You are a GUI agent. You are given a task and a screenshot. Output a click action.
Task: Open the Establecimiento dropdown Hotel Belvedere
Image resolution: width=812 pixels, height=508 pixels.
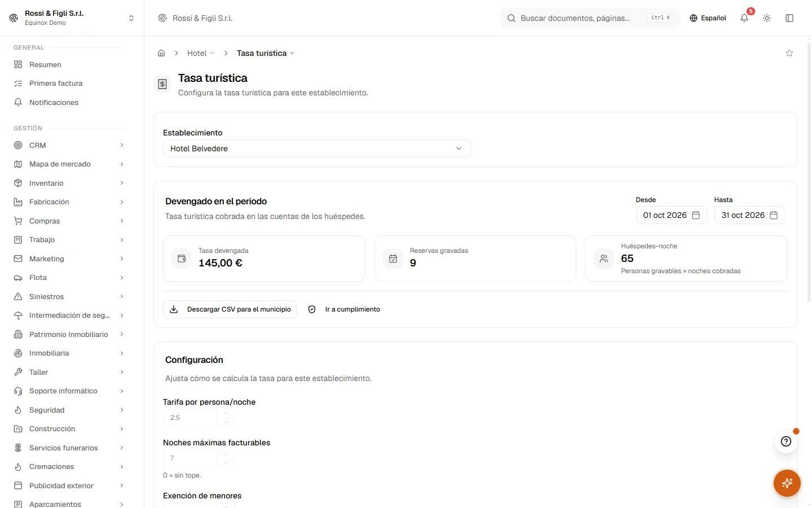coord(316,148)
